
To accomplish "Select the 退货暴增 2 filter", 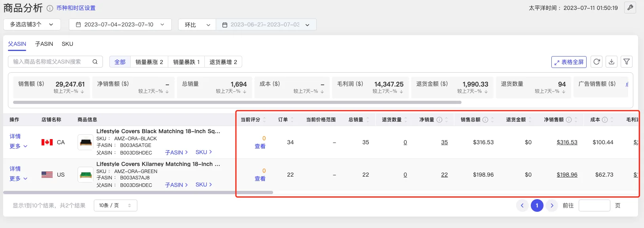I will coord(223,62).
